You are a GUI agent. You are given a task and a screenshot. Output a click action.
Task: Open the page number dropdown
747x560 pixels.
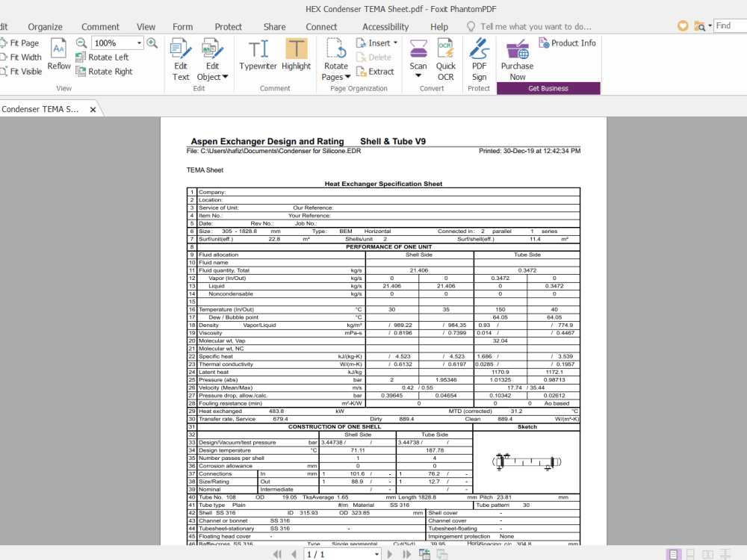tap(376, 554)
